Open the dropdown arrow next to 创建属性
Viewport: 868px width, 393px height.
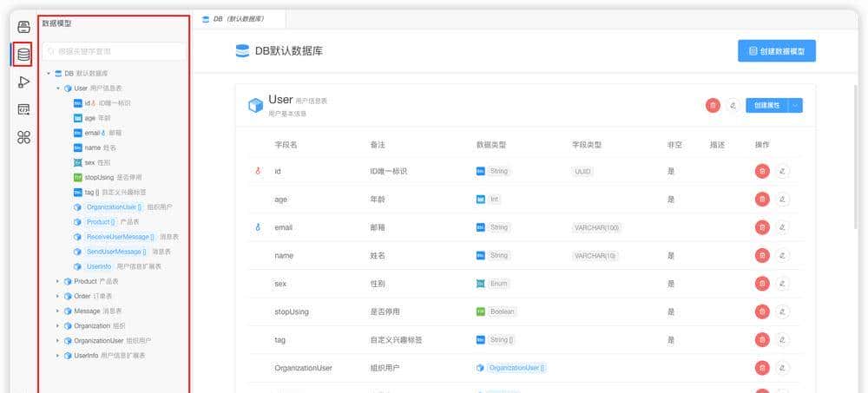click(795, 105)
